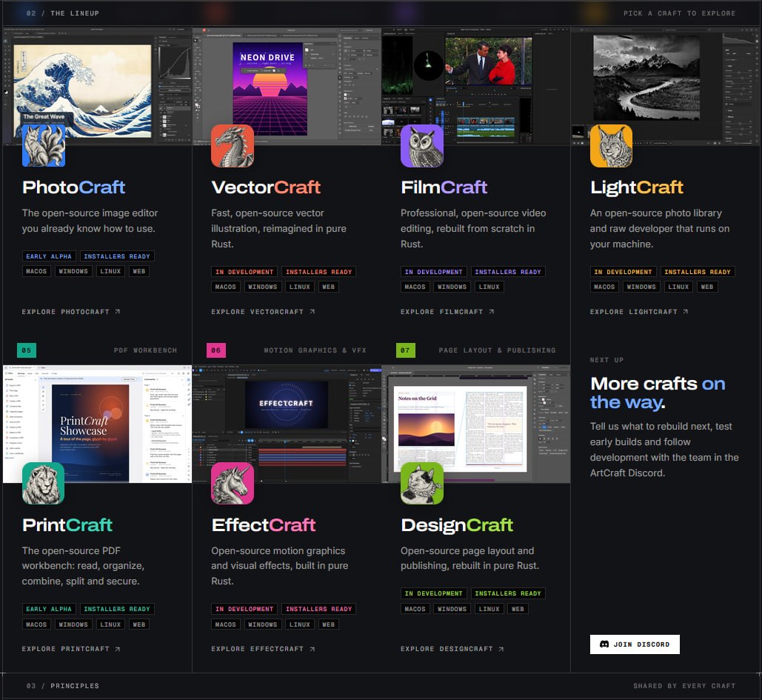Click VectorCraft's Windows platform tag

pyautogui.click(x=262, y=287)
